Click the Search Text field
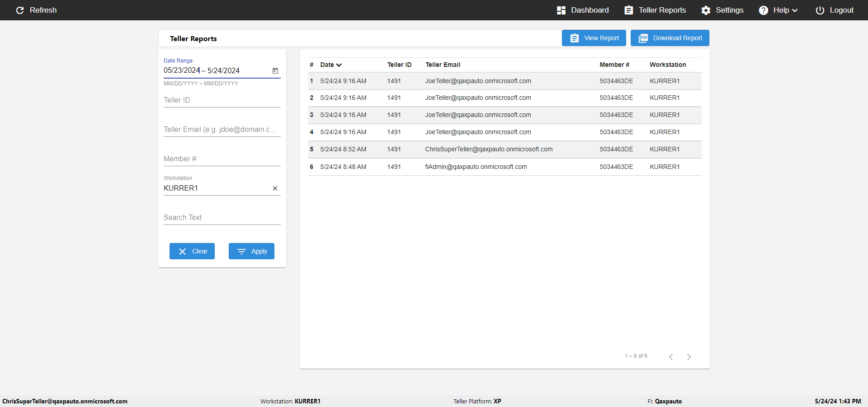This screenshot has width=868, height=407. point(222,217)
